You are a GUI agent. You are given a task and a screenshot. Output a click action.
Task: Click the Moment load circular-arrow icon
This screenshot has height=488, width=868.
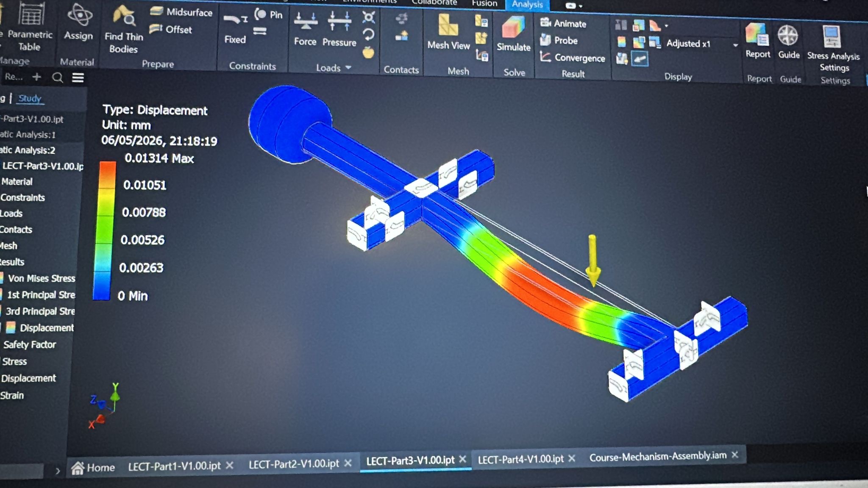click(x=369, y=35)
